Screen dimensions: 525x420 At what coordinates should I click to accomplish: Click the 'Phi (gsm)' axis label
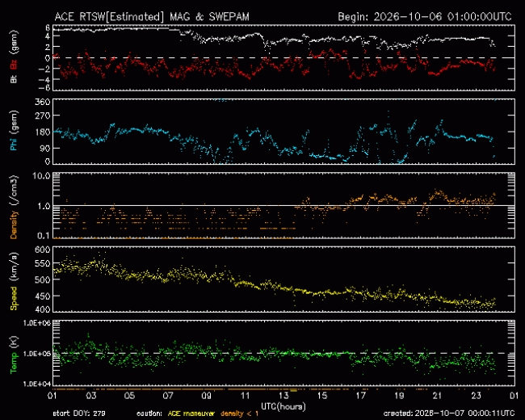14,131
